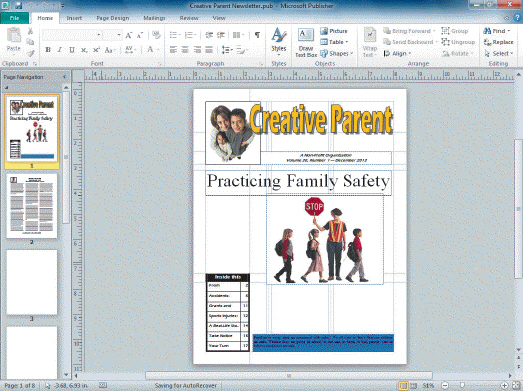Click the Find button
The height and width of the screenshot is (391, 523).
pos(497,31)
